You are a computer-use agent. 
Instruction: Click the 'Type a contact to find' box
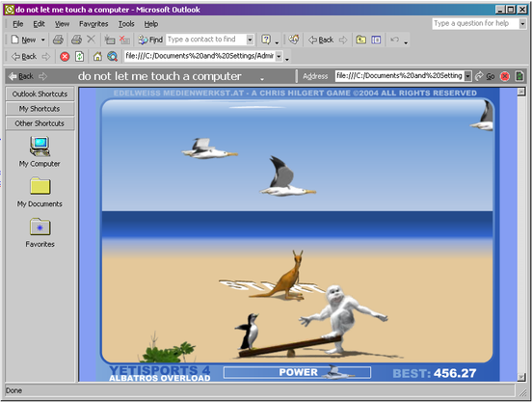pos(206,40)
